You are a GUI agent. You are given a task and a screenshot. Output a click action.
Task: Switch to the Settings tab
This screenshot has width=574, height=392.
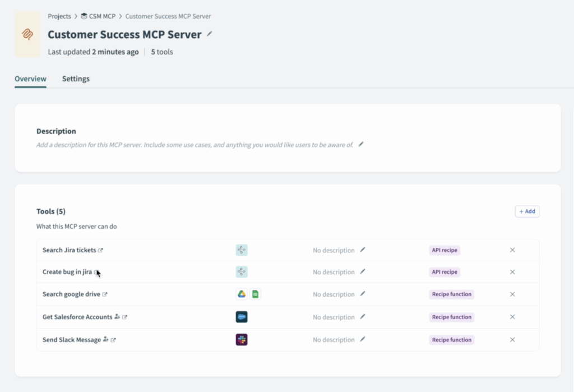click(76, 79)
